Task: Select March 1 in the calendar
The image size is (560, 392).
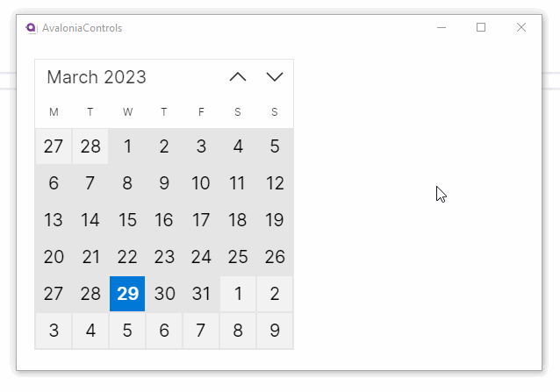Action: click(x=127, y=146)
